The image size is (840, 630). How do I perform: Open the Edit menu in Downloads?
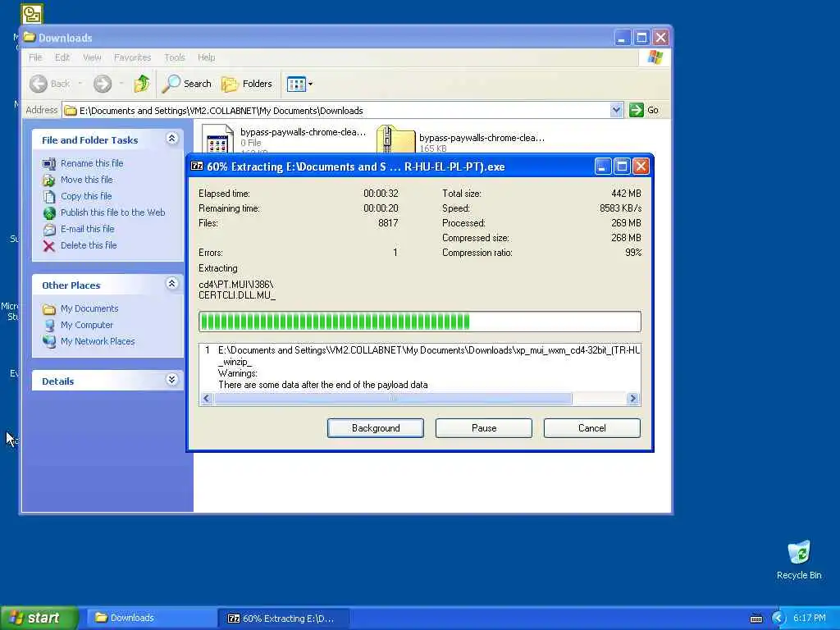pos(62,57)
